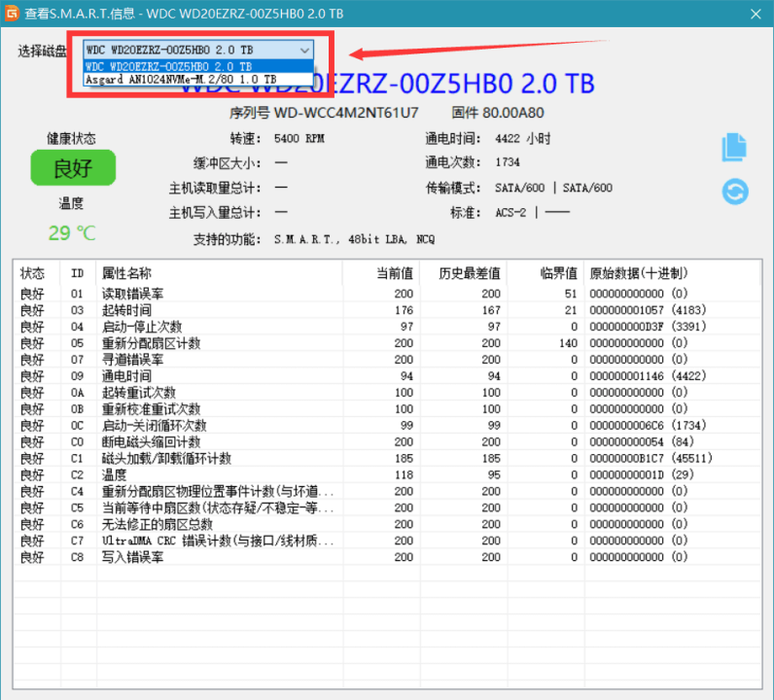Screen dimensions: 774x700
Task: Select the 读取错误率 row
Action: (387, 294)
